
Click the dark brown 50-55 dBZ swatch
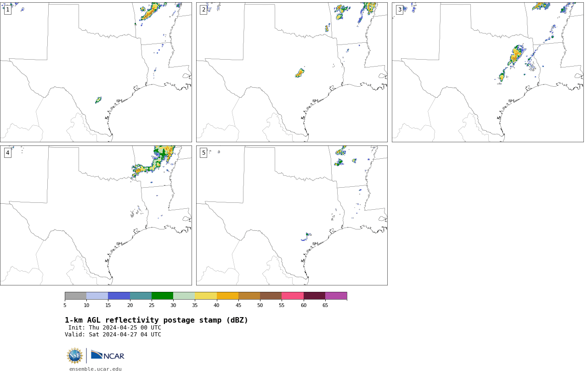(x=271, y=296)
